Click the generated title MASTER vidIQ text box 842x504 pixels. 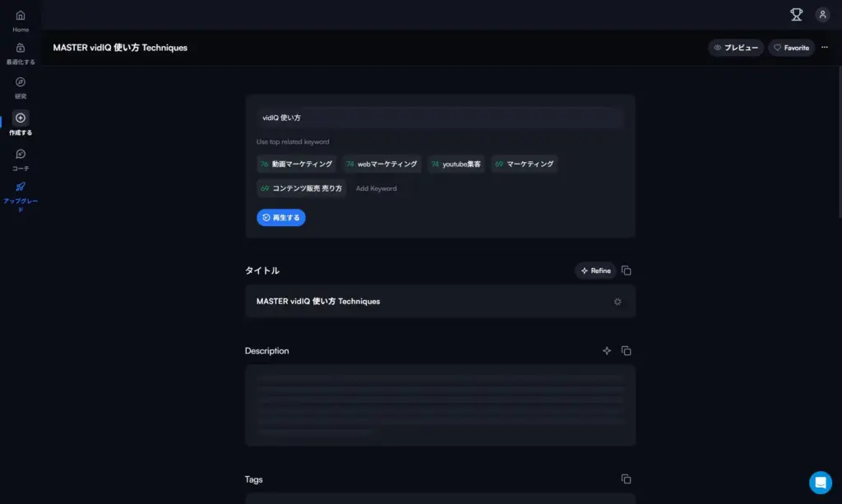[441, 301]
